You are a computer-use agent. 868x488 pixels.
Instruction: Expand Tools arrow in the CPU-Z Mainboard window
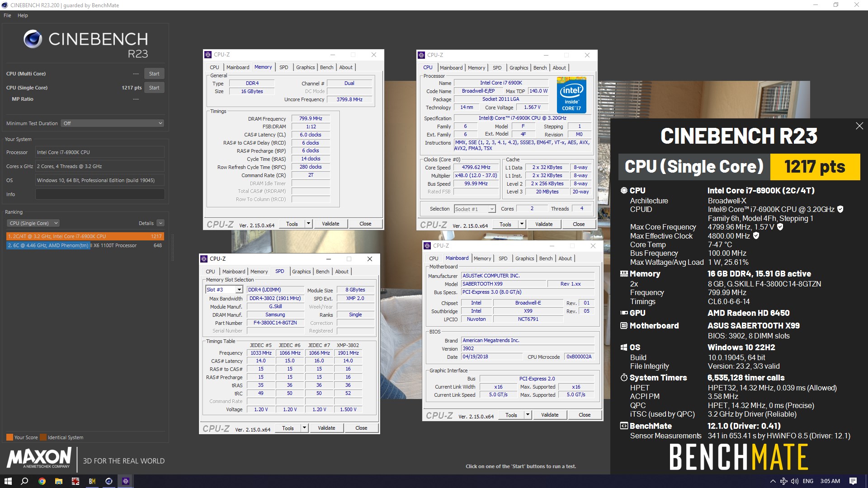click(x=528, y=415)
